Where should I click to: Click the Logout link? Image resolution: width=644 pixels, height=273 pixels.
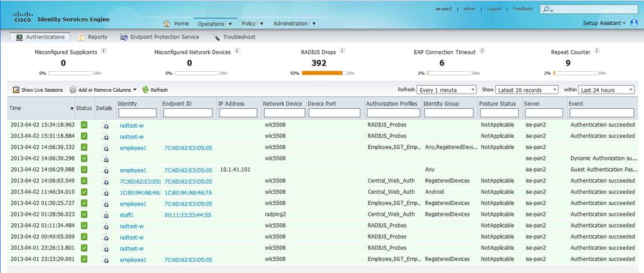[494, 9]
